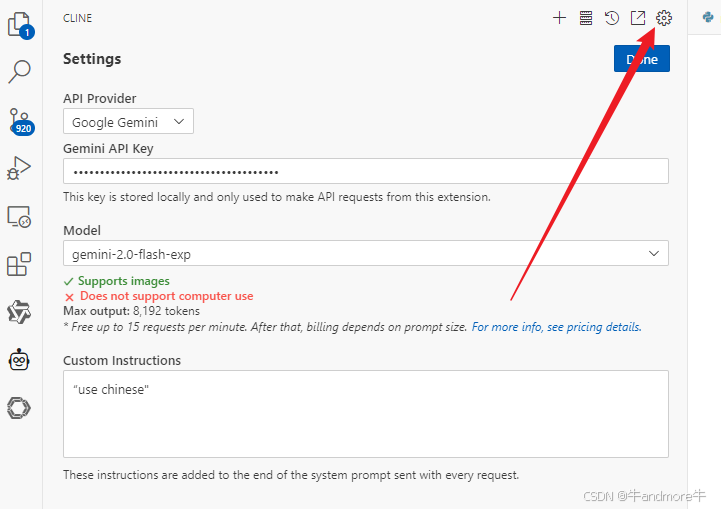The width and height of the screenshot is (721, 509).
Task: Click the 'Settings' heading
Action: pos(92,59)
